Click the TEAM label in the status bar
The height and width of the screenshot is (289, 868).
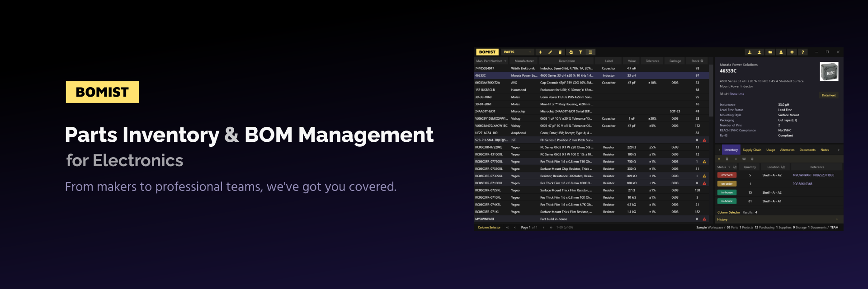[834, 228]
